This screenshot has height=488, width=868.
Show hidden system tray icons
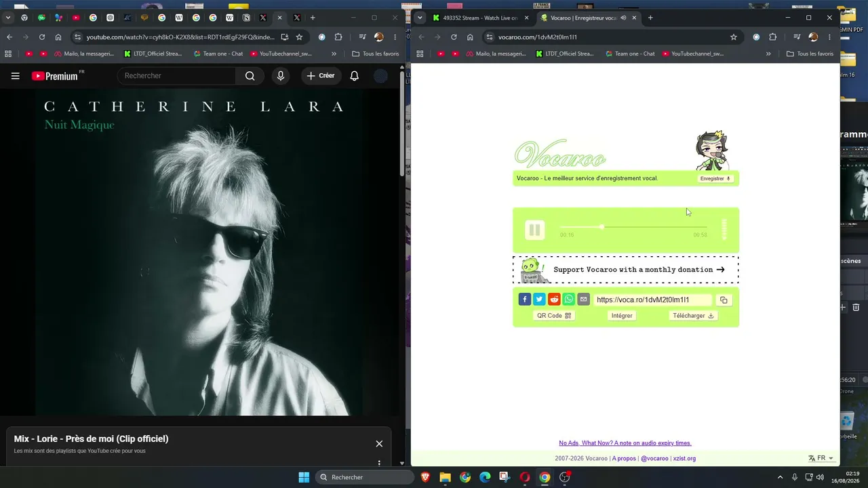[x=780, y=477]
